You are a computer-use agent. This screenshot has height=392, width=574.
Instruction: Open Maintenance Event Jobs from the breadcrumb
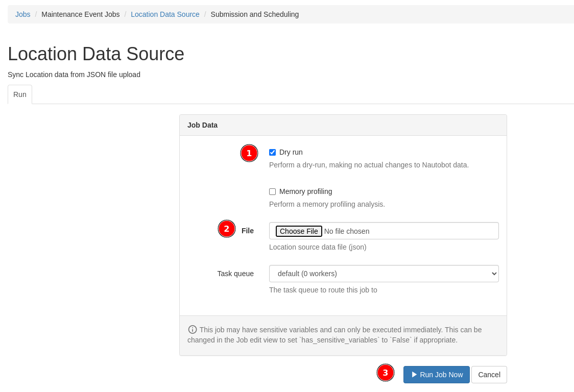(x=80, y=14)
